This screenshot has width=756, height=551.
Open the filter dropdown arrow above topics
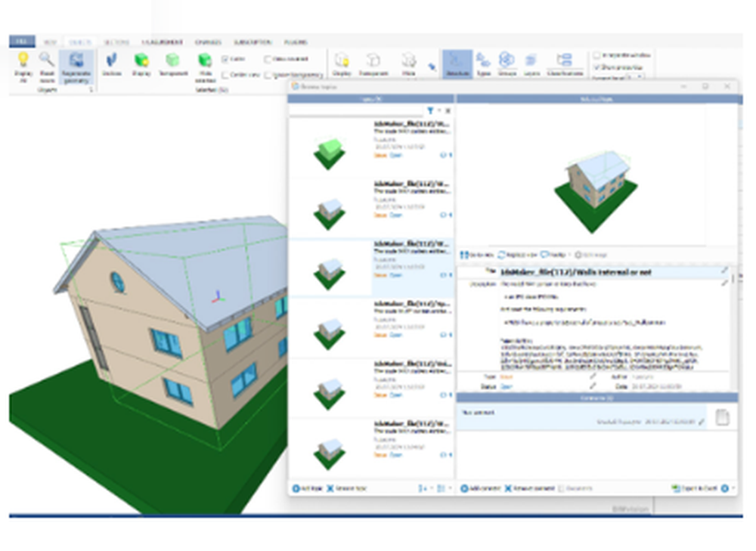[x=438, y=111]
